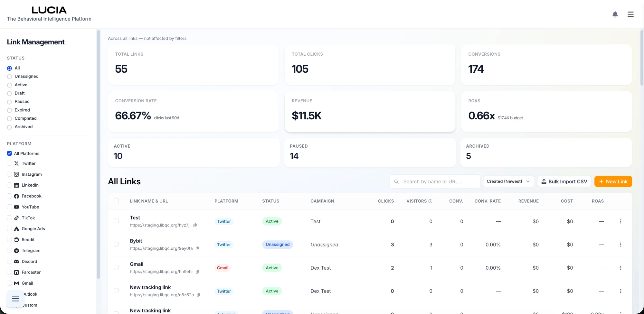The image size is (644, 314).
Task: Copy the Gmail link URL
Action: (x=198, y=272)
